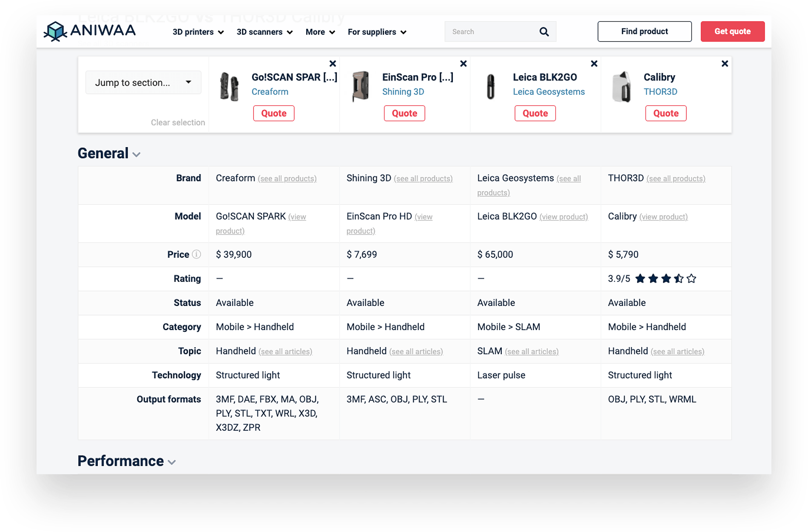Request a Quote for Leica BLK2GO
Image resolution: width=808 pixels, height=532 pixels.
[x=535, y=113]
